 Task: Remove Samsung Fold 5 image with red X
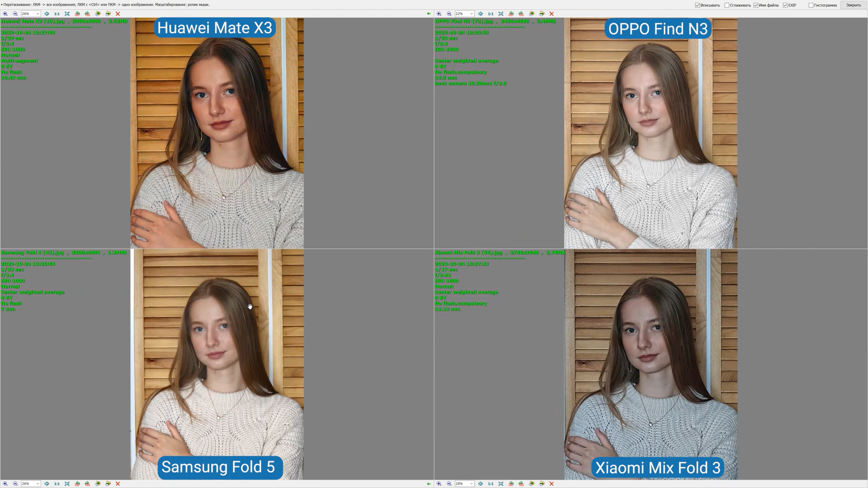[118, 484]
